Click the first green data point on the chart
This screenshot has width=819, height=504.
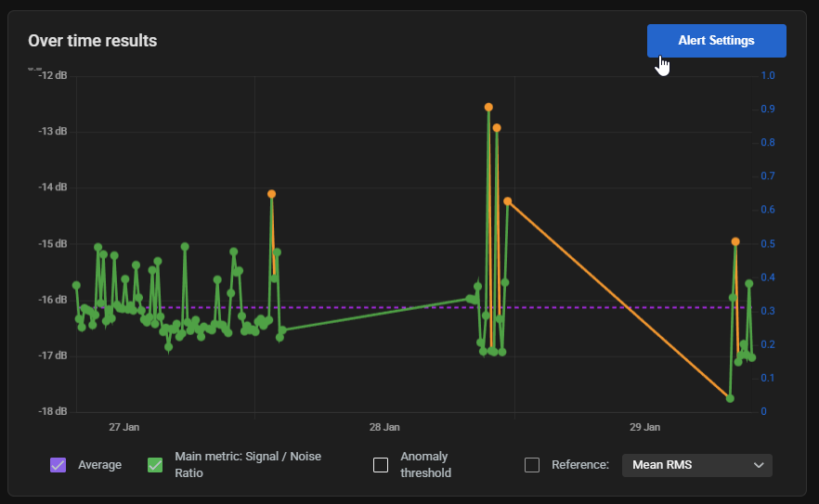click(x=76, y=285)
